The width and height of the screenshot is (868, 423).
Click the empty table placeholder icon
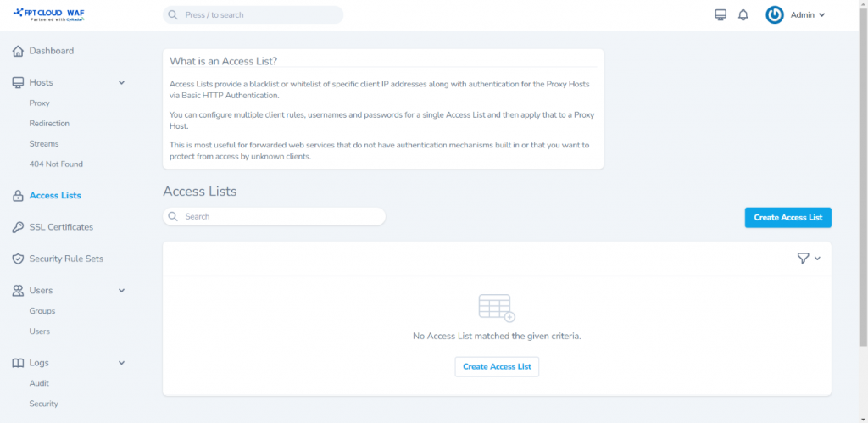(x=496, y=309)
